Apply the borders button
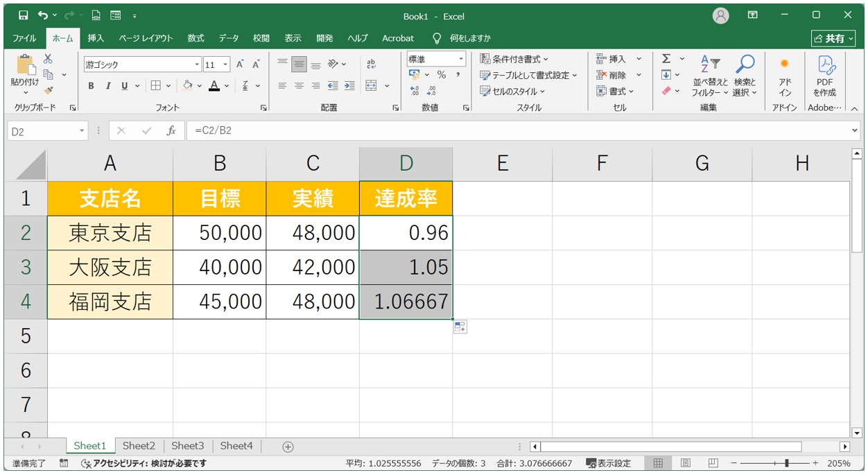 point(156,86)
